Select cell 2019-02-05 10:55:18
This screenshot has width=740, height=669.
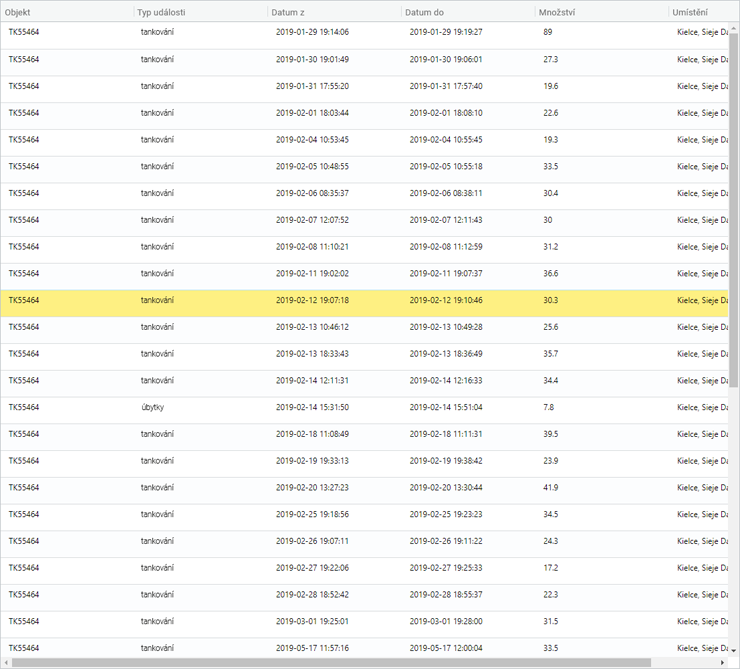click(x=446, y=167)
